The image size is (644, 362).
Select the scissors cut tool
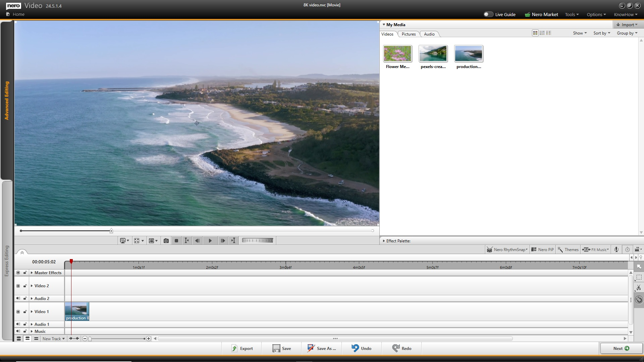click(639, 288)
